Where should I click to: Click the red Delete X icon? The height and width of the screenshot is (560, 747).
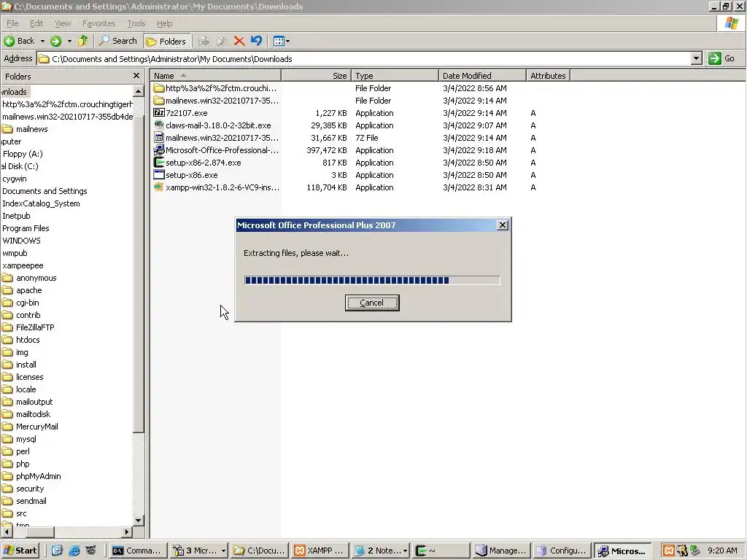239,41
